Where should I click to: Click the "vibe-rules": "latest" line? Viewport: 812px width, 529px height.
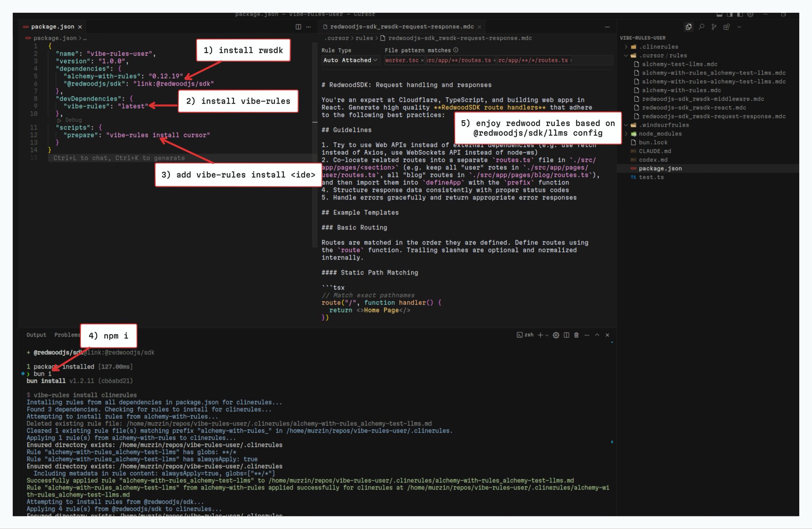click(x=105, y=106)
